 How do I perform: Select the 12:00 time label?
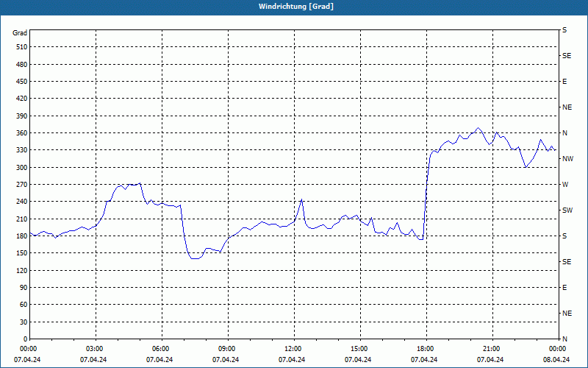click(294, 349)
